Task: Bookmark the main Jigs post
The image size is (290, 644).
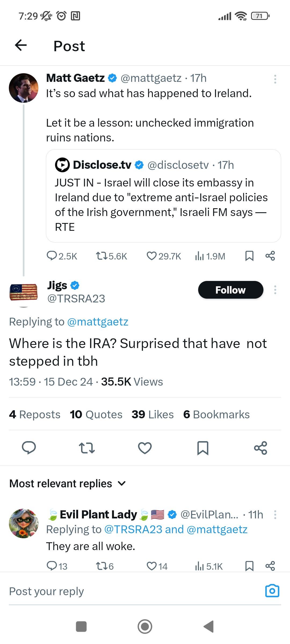Action: point(203,448)
